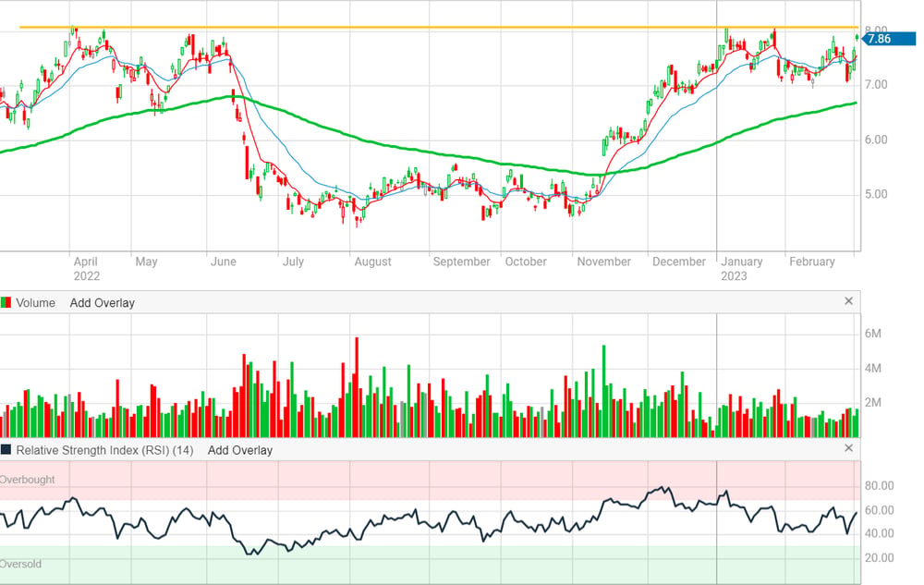Add Overlay to the Volume panel
The width and height of the screenshot is (924, 585).
(102, 303)
